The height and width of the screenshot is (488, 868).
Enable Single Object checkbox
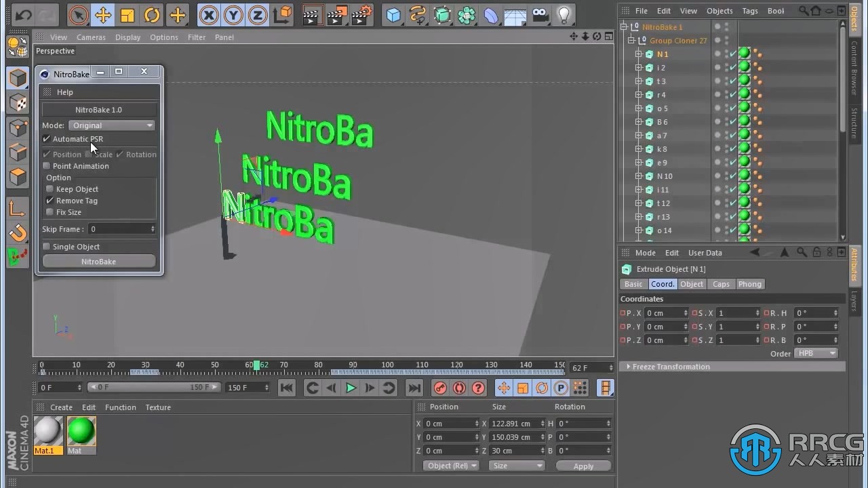[x=47, y=247]
